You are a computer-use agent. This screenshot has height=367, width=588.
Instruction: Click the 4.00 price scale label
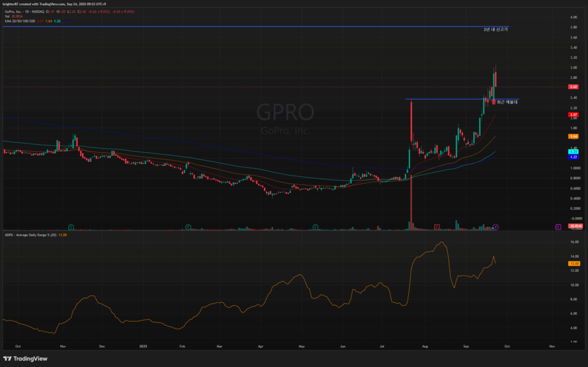pyautogui.click(x=574, y=17)
